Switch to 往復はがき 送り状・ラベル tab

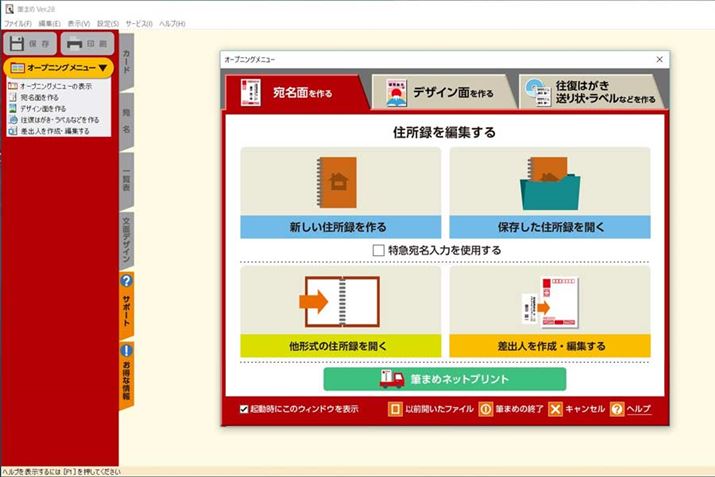590,92
